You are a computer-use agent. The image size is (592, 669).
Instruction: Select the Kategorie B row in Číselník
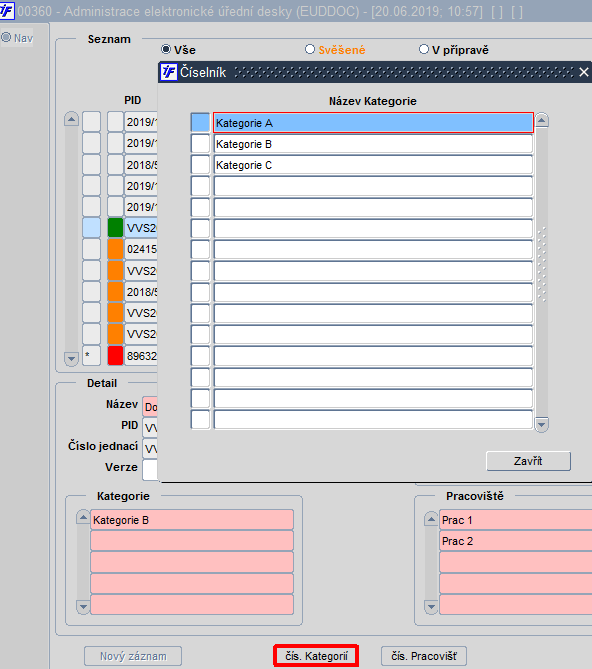373,144
